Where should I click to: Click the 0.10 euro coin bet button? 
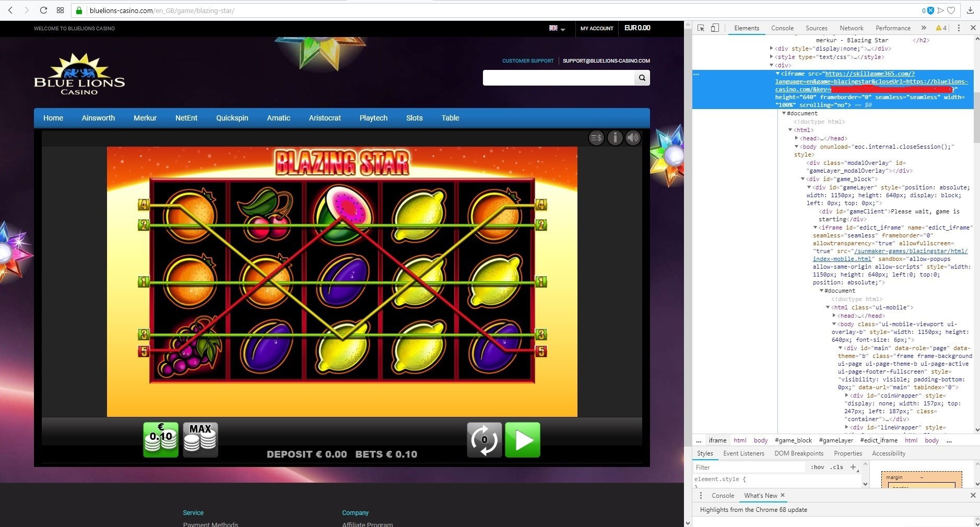[x=161, y=439]
